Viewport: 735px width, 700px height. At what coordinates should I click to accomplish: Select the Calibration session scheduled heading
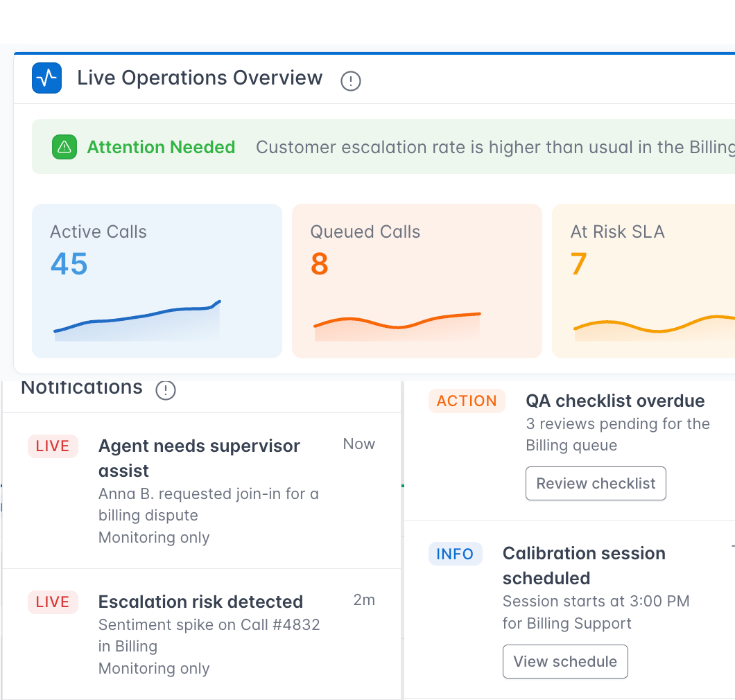[584, 566]
